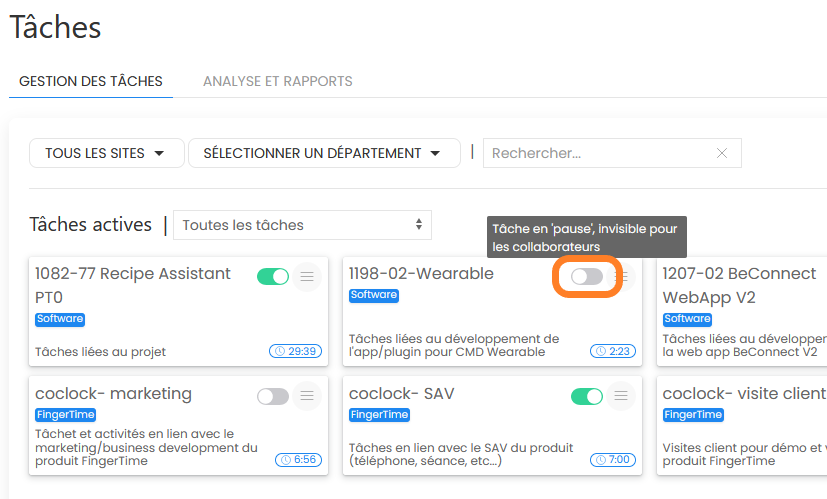Switch to the Analyse et rapports tab
This screenshot has width=827, height=499.
click(277, 81)
